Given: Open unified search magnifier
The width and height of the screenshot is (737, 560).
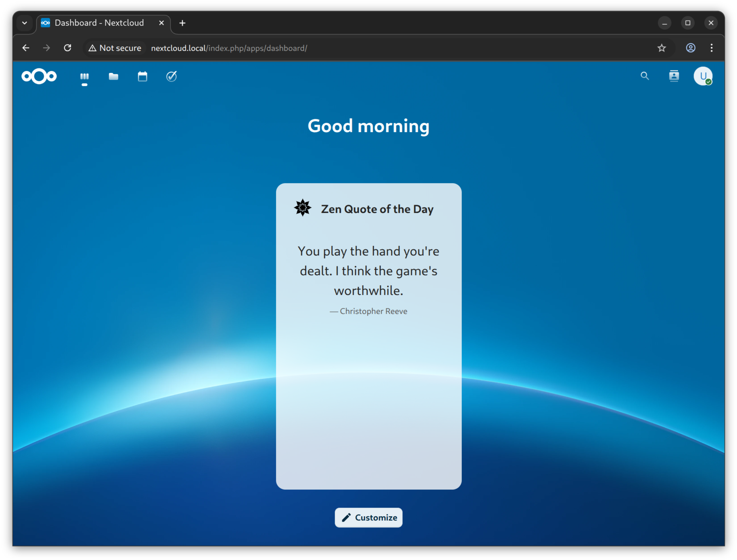Looking at the screenshot, I should [x=645, y=76].
